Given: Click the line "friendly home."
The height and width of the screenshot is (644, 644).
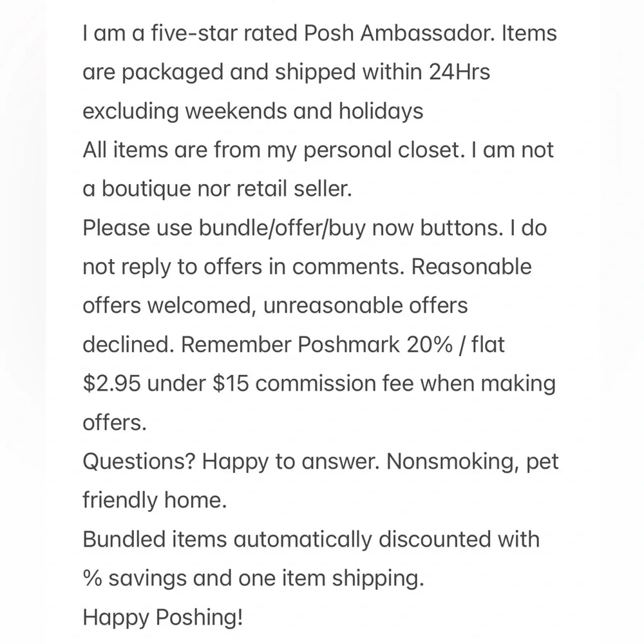Looking at the screenshot, I should click(x=155, y=500).
